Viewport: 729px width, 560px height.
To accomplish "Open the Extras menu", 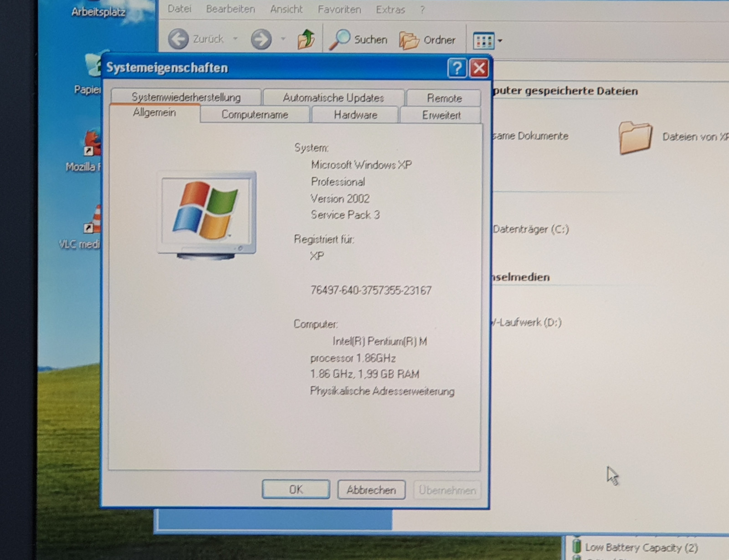I will tap(390, 10).
